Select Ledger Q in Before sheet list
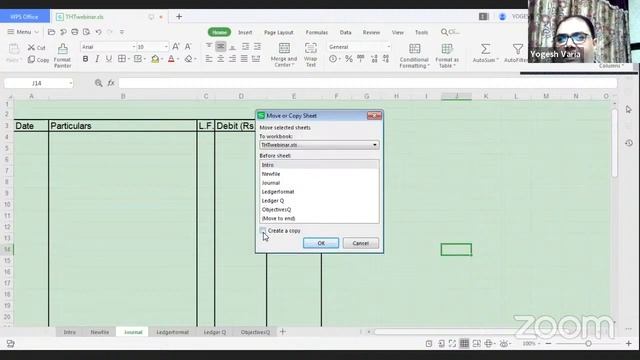Image resolution: width=640 pixels, height=360 pixels. coord(319,201)
